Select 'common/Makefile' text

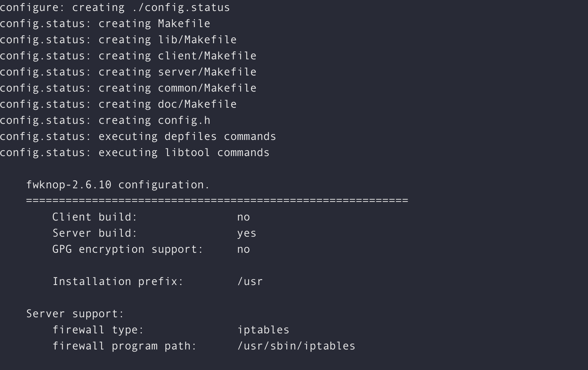(207, 88)
